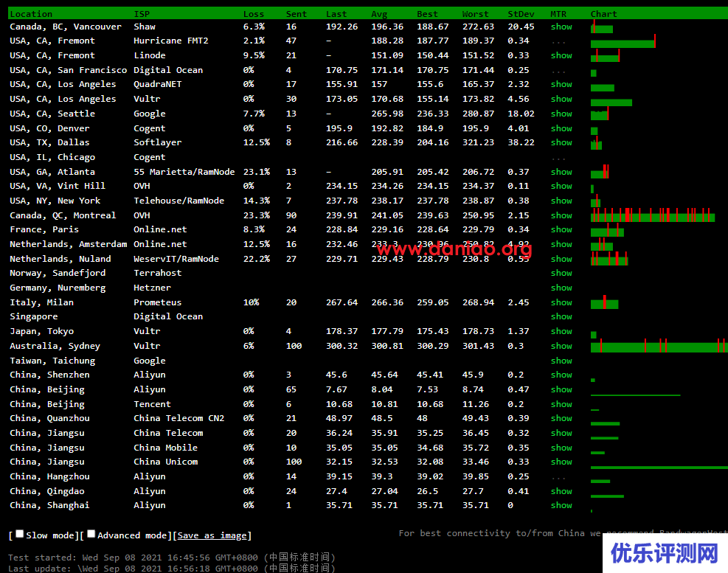Click the Save as image link

(212, 535)
